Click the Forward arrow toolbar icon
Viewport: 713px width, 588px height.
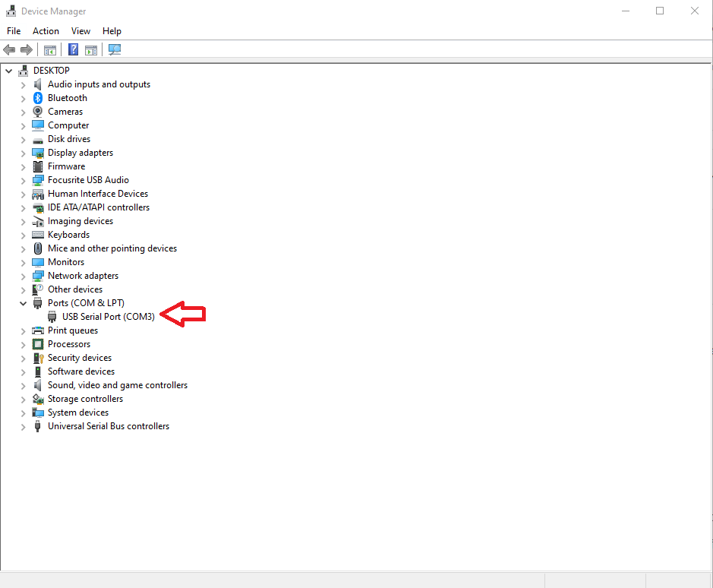tap(27, 49)
